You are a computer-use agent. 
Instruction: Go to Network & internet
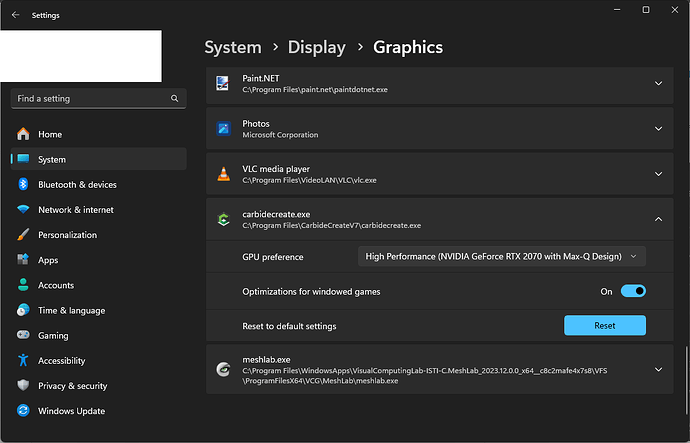coord(99,209)
